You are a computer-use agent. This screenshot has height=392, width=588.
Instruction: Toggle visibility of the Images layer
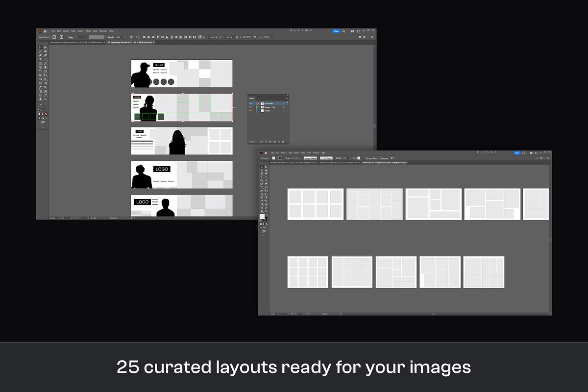coord(250,111)
